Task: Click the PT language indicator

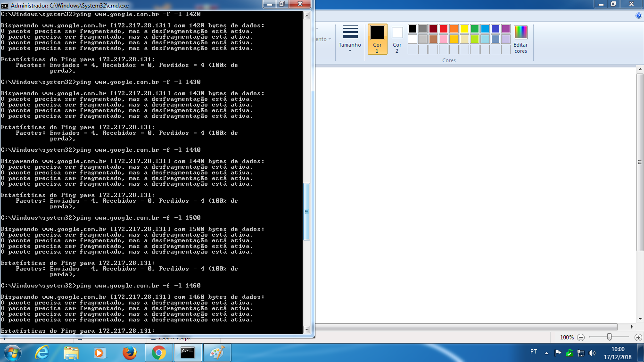Action: pyautogui.click(x=534, y=352)
